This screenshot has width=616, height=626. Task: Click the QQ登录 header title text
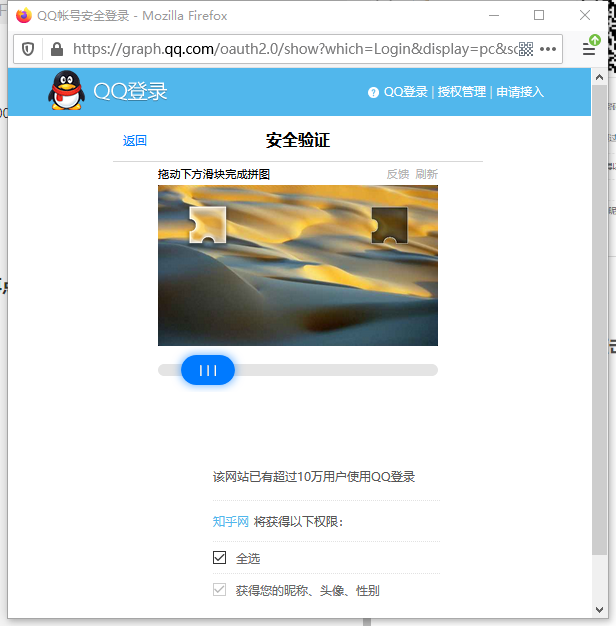pos(130,92)
